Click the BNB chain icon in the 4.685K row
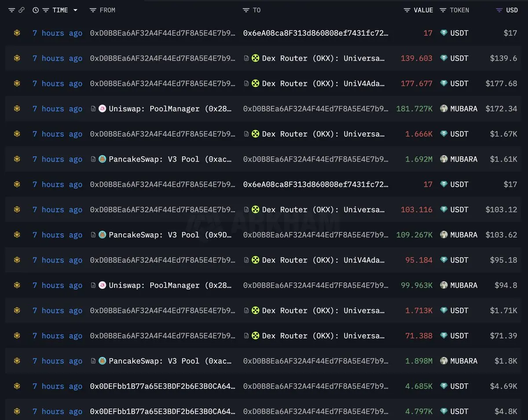This screenshot has width=528, height=420. 17,386
